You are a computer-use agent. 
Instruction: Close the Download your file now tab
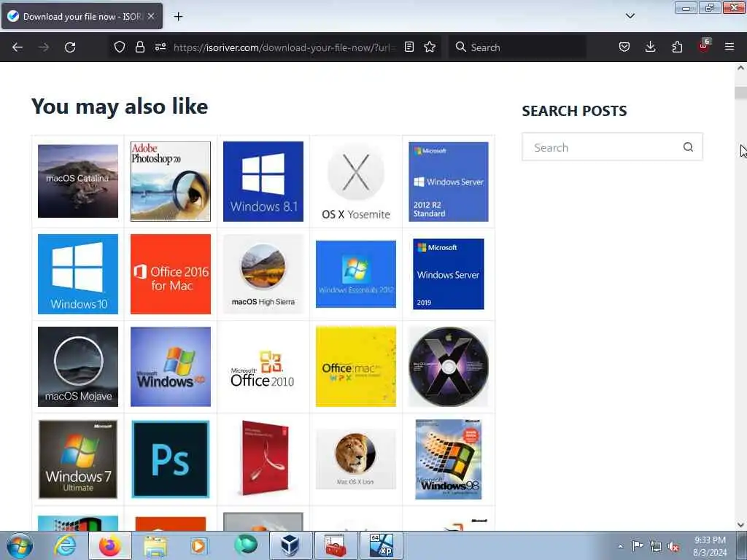coord(151,16)
